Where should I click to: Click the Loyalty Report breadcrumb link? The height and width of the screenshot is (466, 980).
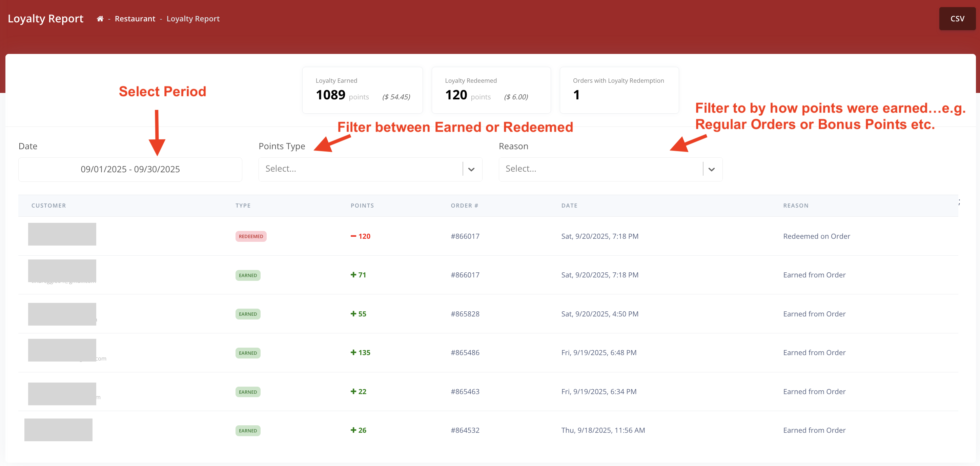click(193, 19)
